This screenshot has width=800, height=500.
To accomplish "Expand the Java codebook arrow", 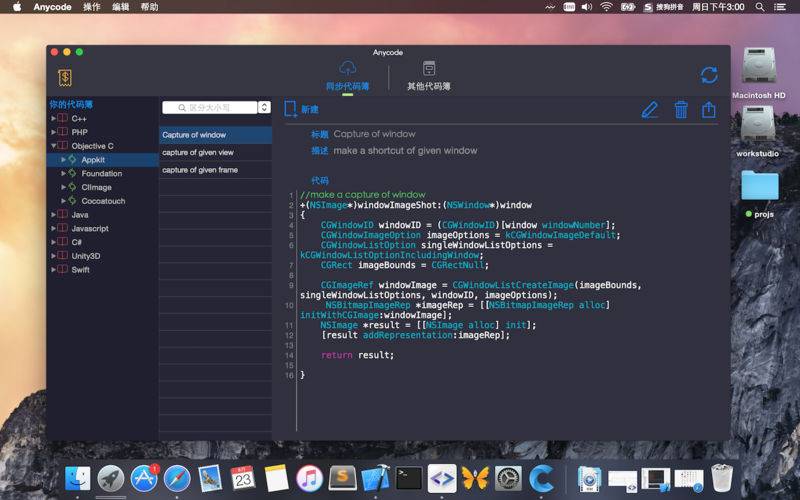I will (53, 215).
